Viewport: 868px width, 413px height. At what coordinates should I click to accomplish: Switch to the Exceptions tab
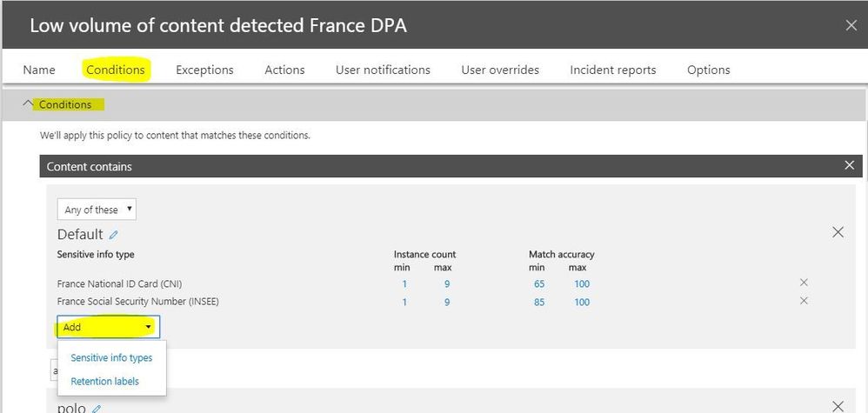coord(204,70)
